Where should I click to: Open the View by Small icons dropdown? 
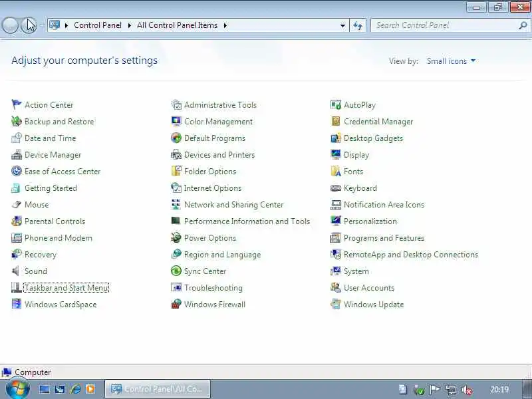pyautogui.click(x=451, y=61)
